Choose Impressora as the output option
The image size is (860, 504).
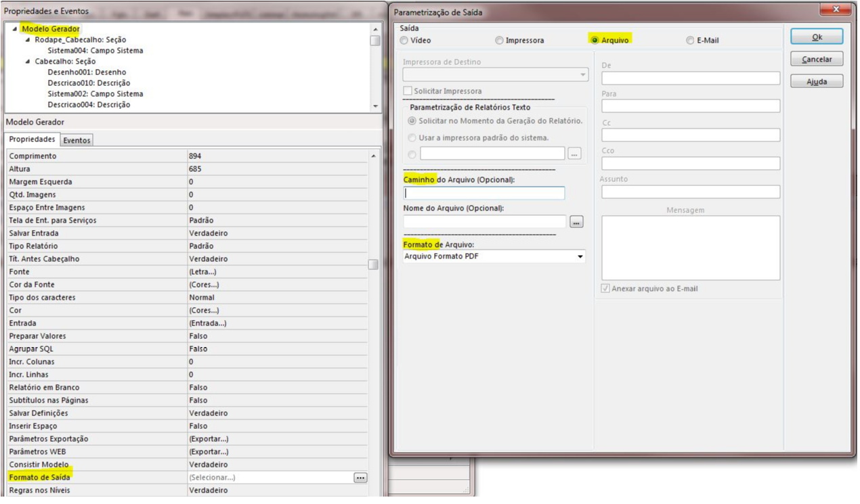click(x=500, y=41)
